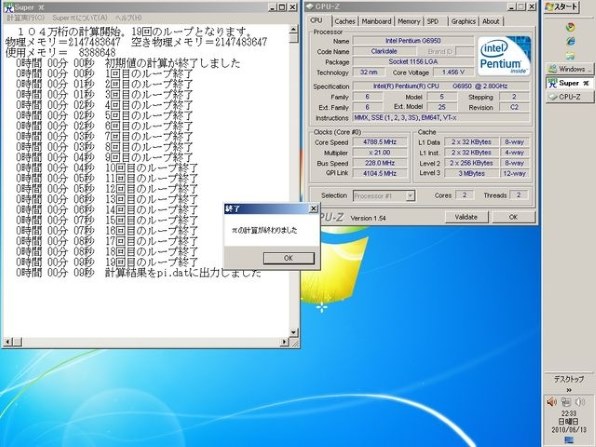Switch to the Super π taskbar button
596x447 pixels.
click(570, 83)
